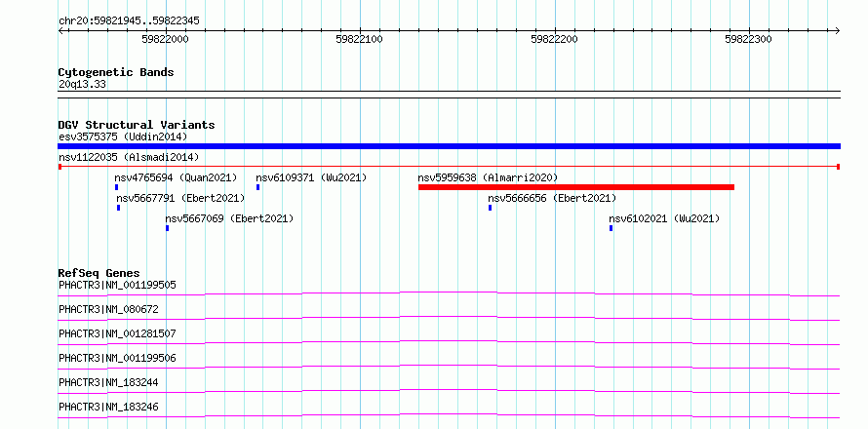Click the blue marker under nsv4765694
This screenshot has height=429, width=868.
point(116,187)
